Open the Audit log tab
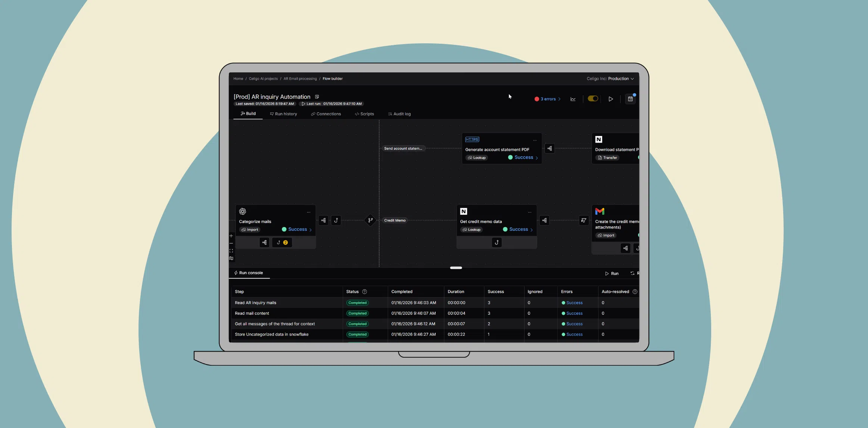Screen dimensions: 868x428 (399, 114)
